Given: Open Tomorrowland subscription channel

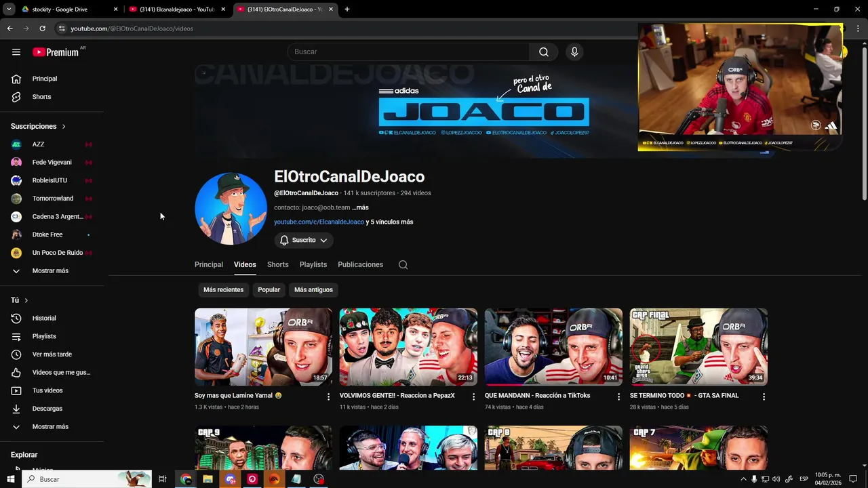Looking at the screenshot, I should [52, 199].
